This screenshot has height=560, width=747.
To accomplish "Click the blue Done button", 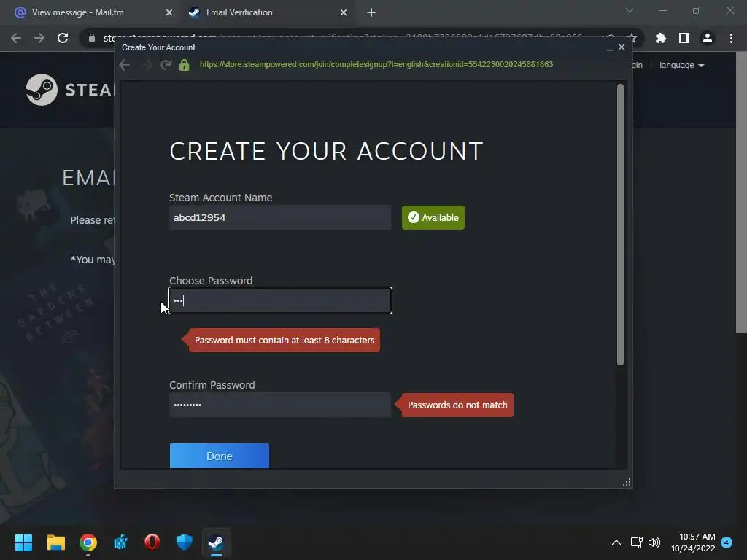I will click(219, 456).
